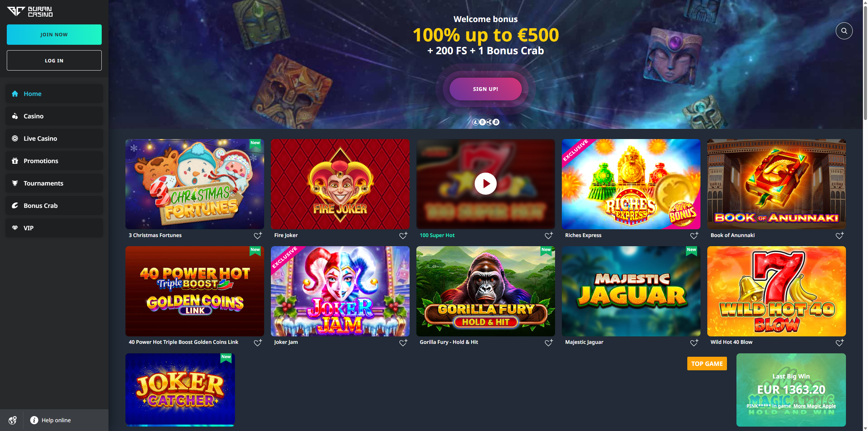Screen dimensions: 868x431
Task: Open language globe icon at bottom left
Action: 13,420
